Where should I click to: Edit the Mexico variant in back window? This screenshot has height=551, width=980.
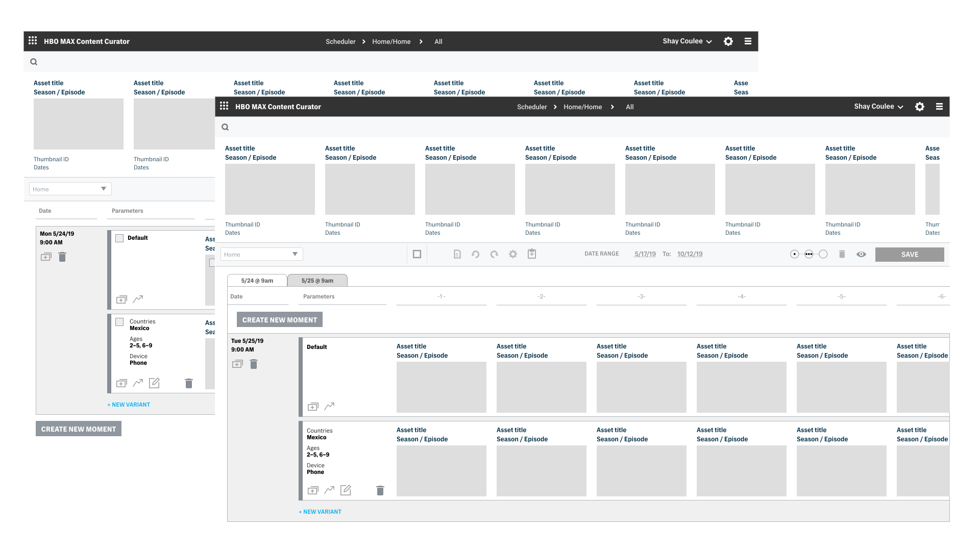[154, 383]
